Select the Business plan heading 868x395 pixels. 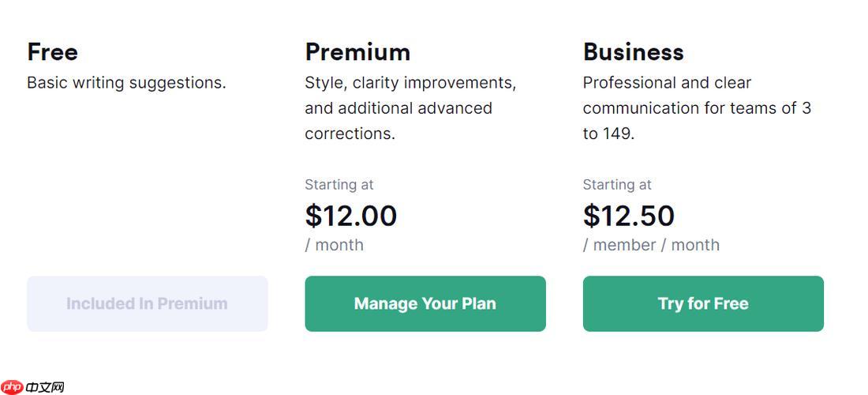click(633, 52)
